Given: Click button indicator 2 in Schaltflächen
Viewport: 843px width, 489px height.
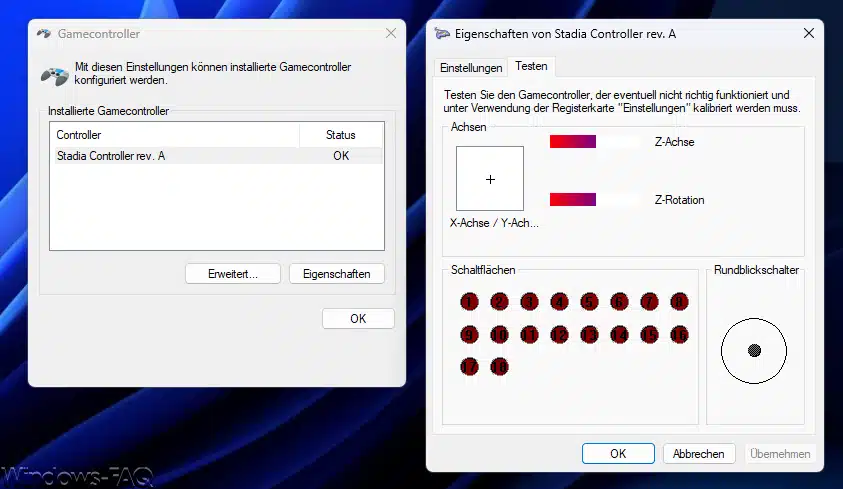Looking at the screenshot, I should click(499, 302).
